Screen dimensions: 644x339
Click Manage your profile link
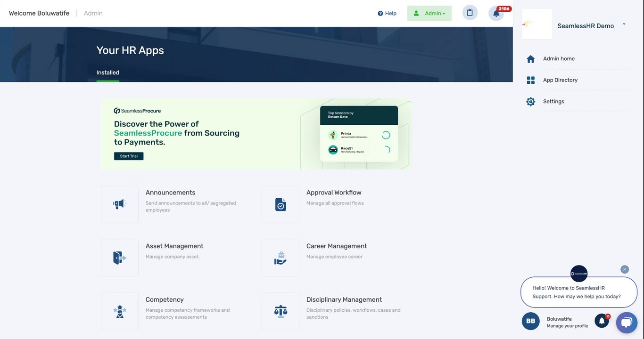coord(568,326)
